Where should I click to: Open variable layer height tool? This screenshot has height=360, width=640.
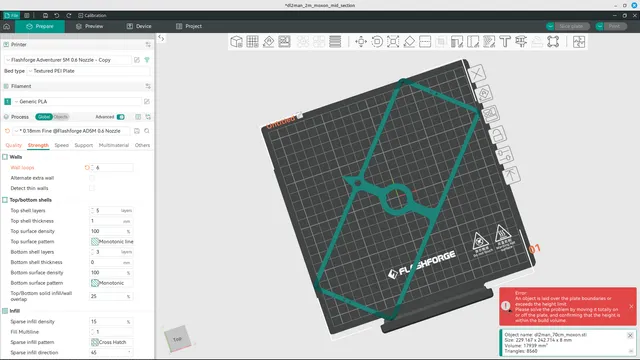[x=335, y=42]
